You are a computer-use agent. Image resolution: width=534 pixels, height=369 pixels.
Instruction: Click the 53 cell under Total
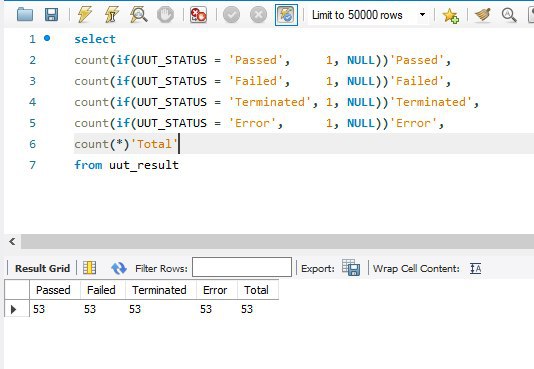coord(258,309)
